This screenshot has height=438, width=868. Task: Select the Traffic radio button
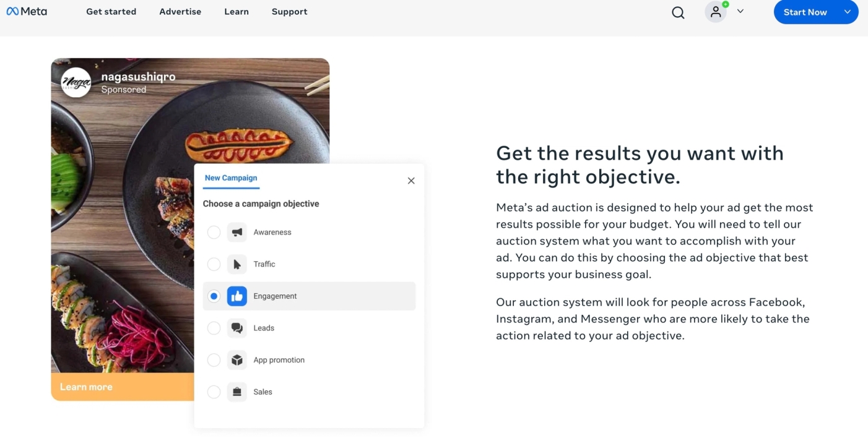[x=214, y=264]
